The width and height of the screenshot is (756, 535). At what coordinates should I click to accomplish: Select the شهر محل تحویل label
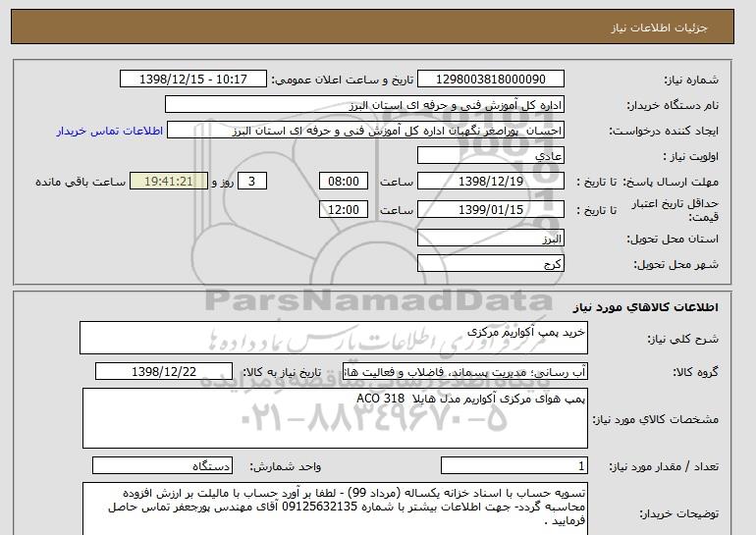tap(675, 265)
